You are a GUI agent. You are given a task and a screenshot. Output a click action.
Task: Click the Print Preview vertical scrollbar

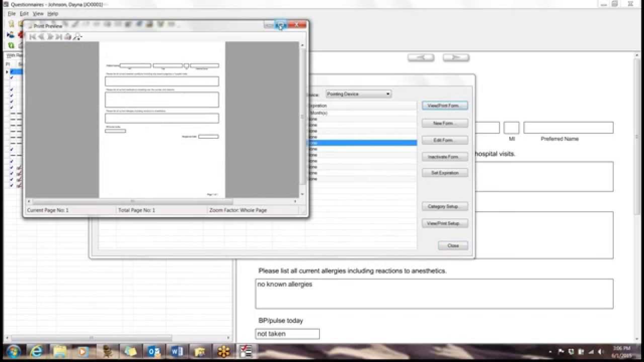[x=302, y=120]
